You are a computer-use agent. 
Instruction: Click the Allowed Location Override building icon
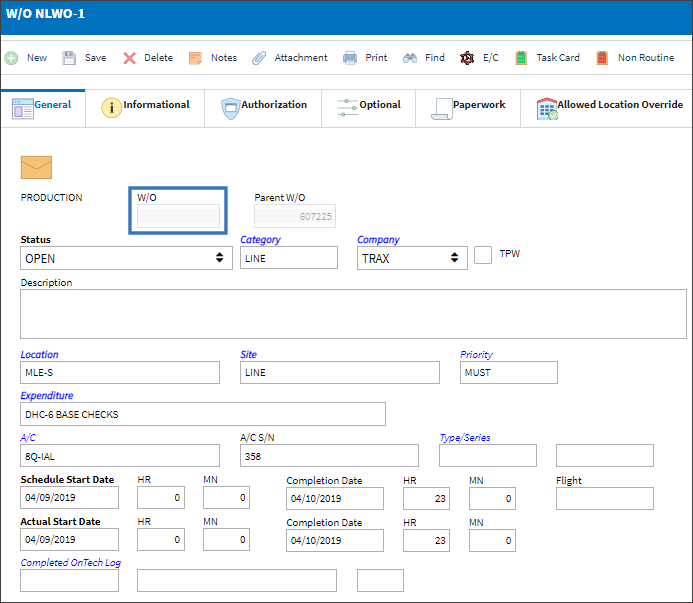pos(547,109)
